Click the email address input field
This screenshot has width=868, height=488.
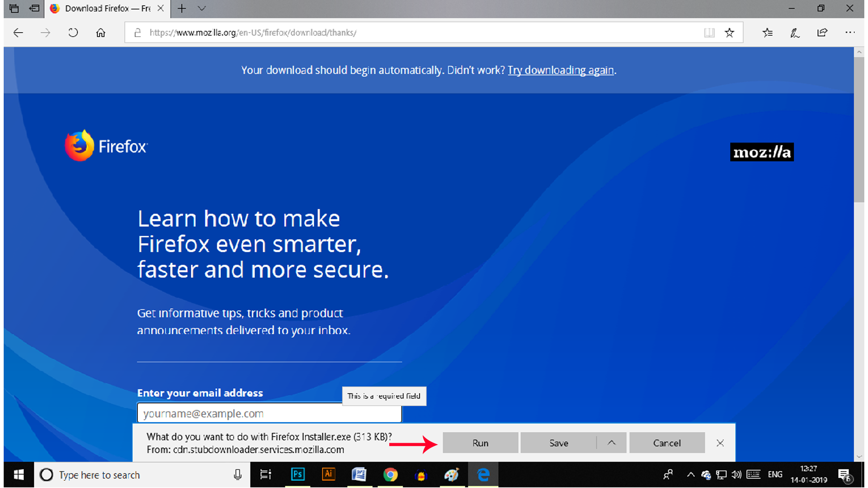point(269,413)
